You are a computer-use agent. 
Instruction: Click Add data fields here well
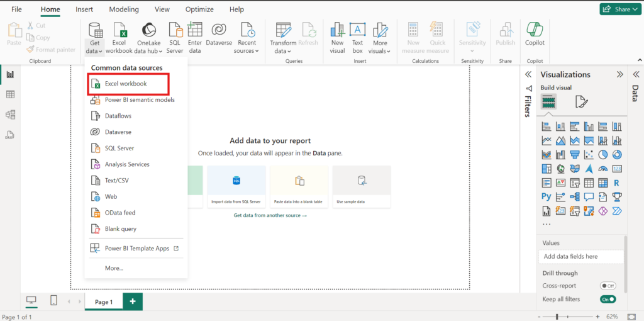[580, 256]
